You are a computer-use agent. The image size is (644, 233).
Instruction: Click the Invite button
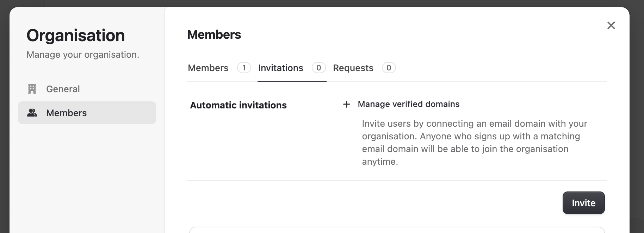click(x=583, y=203)
